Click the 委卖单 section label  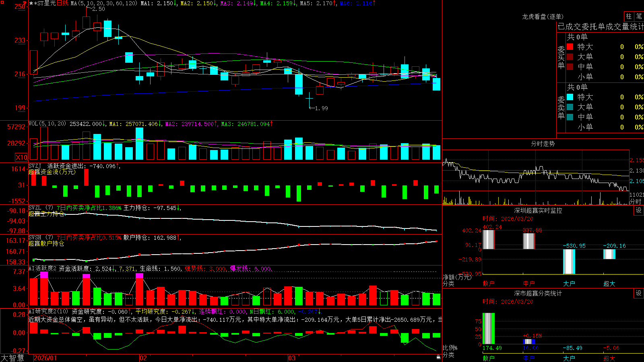[x=561, y=108]
